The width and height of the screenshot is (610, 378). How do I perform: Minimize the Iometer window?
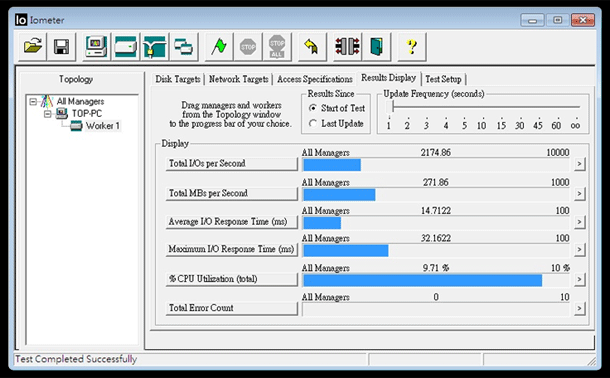pyautogui.click(x=532, y=20)
